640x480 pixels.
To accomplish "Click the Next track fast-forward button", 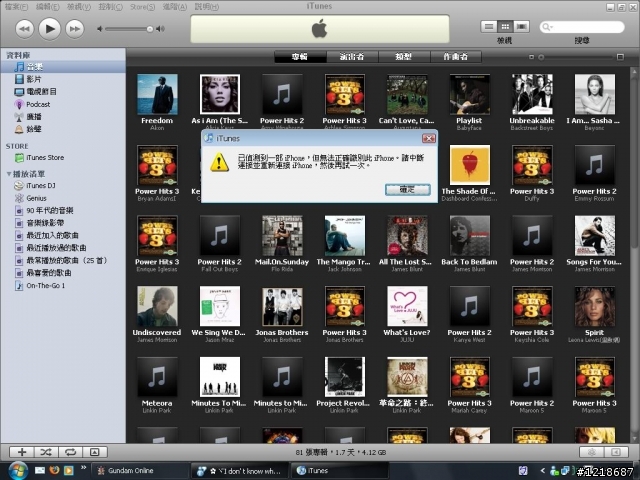I will (75, 29).
